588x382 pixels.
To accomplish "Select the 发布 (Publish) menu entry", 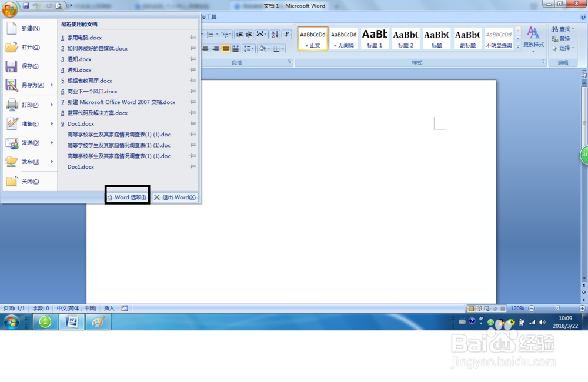I will click(30, 162).
